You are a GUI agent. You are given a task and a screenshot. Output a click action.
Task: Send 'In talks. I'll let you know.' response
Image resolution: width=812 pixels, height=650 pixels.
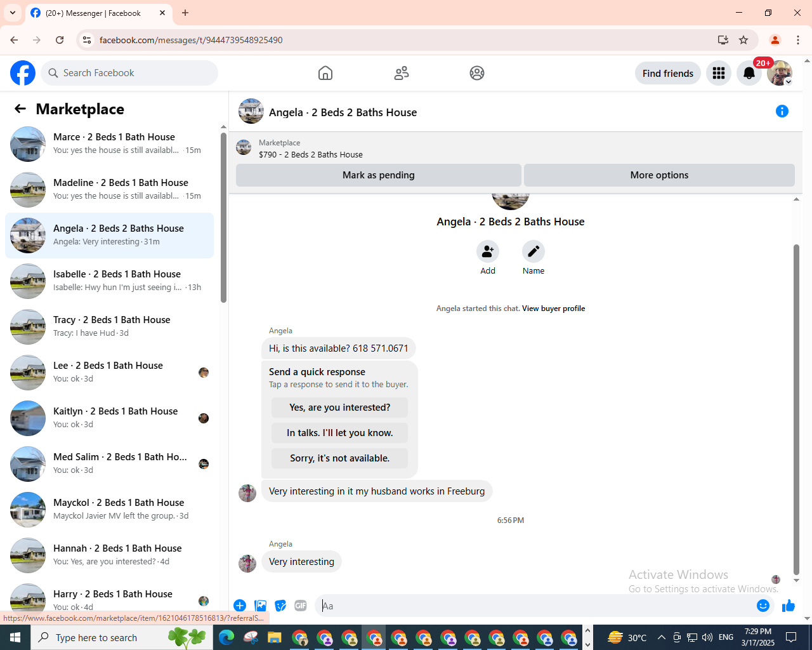coord(340,433)
